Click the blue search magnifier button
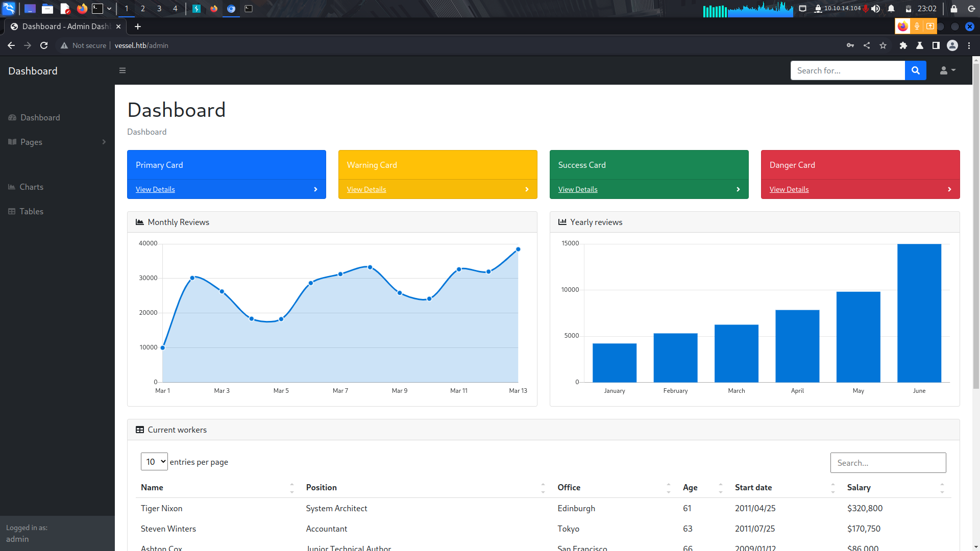The height and width of the screenshot is (551, 980). (916, 70)
